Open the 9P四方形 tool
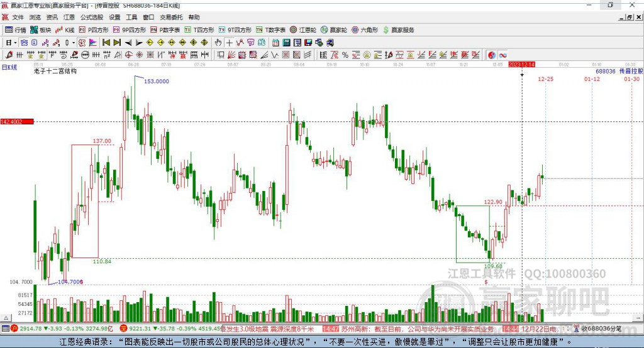 point(130,30)
